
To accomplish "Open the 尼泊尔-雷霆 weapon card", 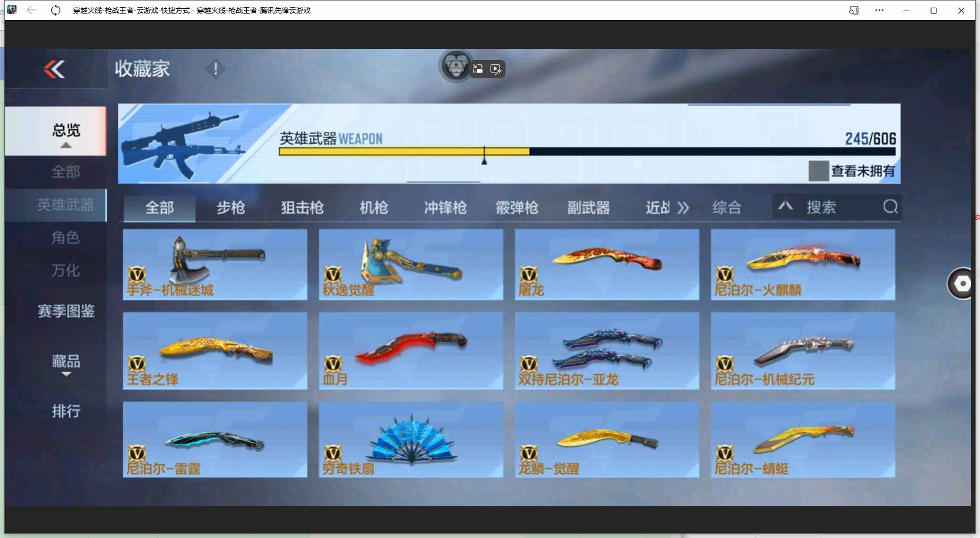I will pyautogui.click(x=215, y=439).
